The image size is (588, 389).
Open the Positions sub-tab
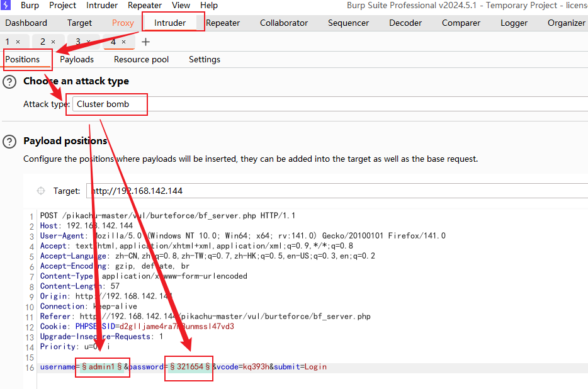[x=23, y=59]
